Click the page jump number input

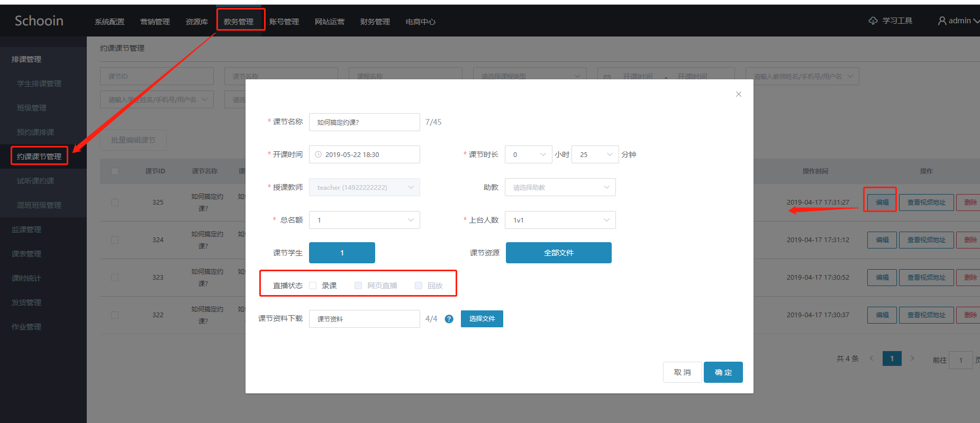[961, 360]
